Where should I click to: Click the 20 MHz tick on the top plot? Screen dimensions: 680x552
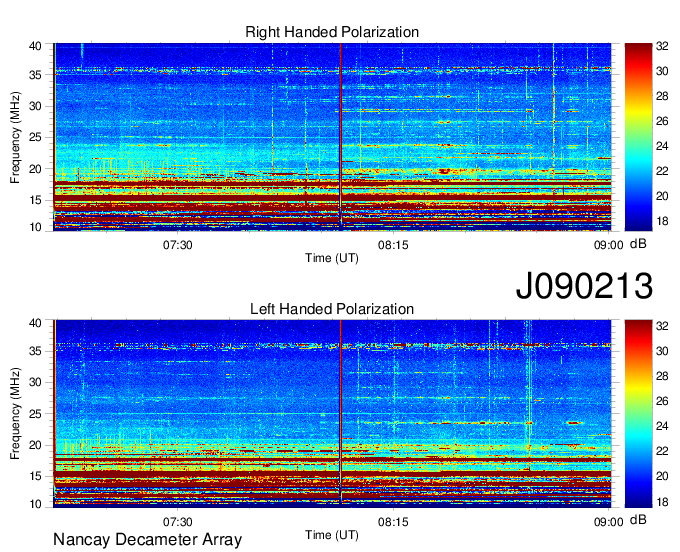35,169
